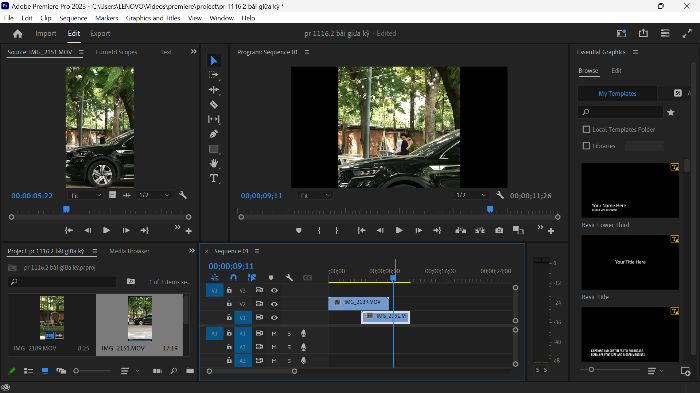The height and width of the screenshot is (393, 700).
Task: Select the Hand tool
Action: (x=214, y=163)
